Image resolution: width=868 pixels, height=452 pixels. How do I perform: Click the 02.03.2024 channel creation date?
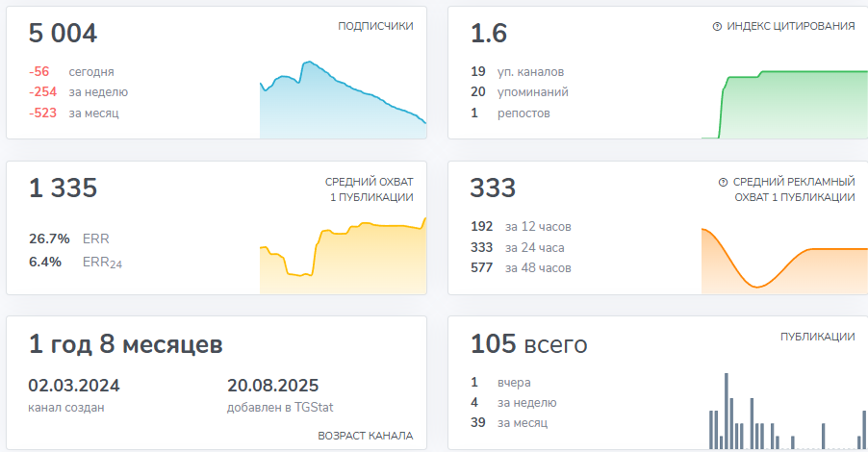pos(74,386)
